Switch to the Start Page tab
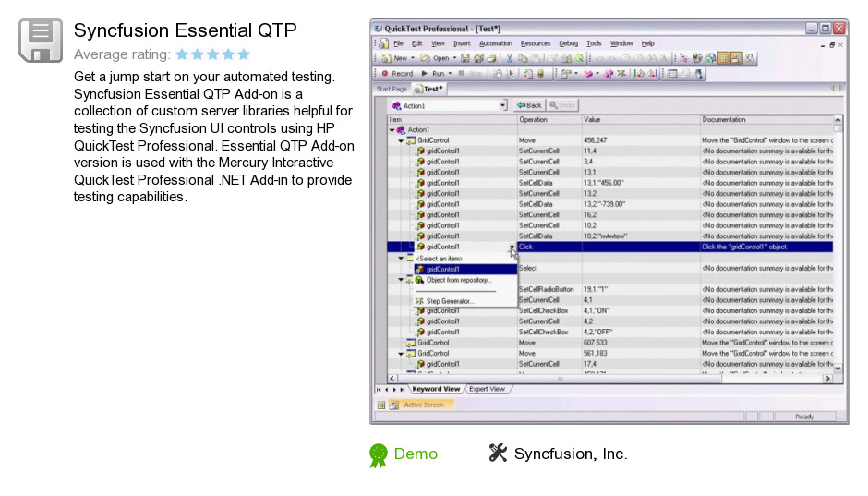 (x=392, y=89)
